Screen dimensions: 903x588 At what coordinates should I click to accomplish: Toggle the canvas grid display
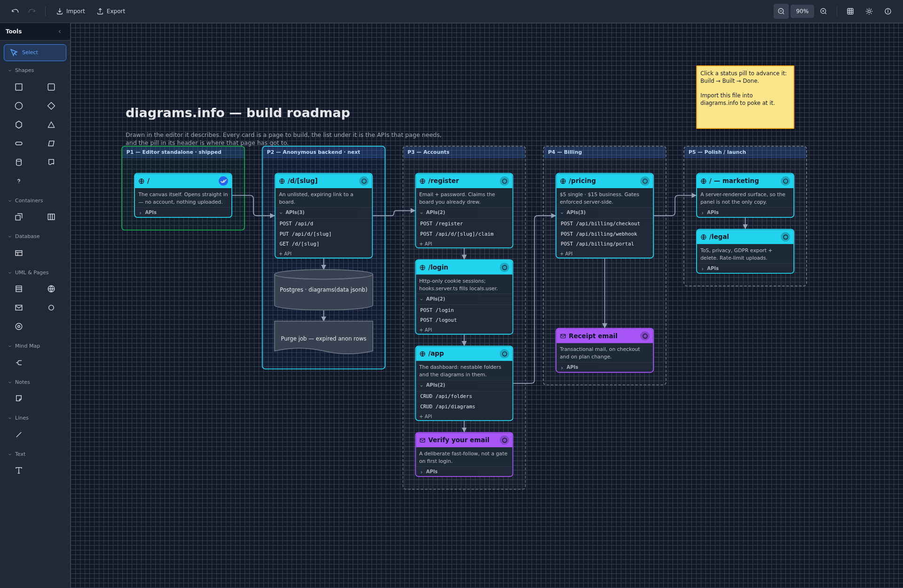click(850, 11)
